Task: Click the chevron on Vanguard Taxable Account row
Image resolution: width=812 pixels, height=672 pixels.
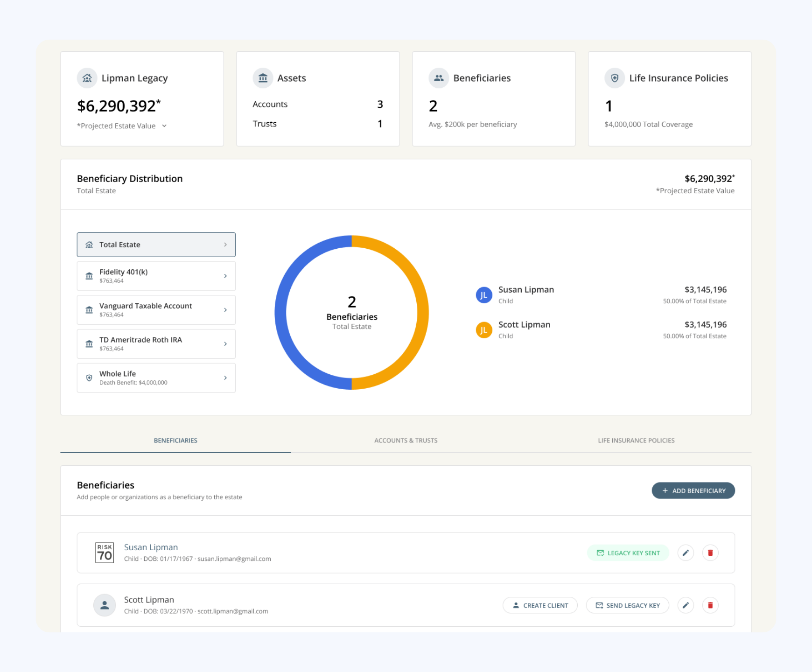Action: point(225,310)
